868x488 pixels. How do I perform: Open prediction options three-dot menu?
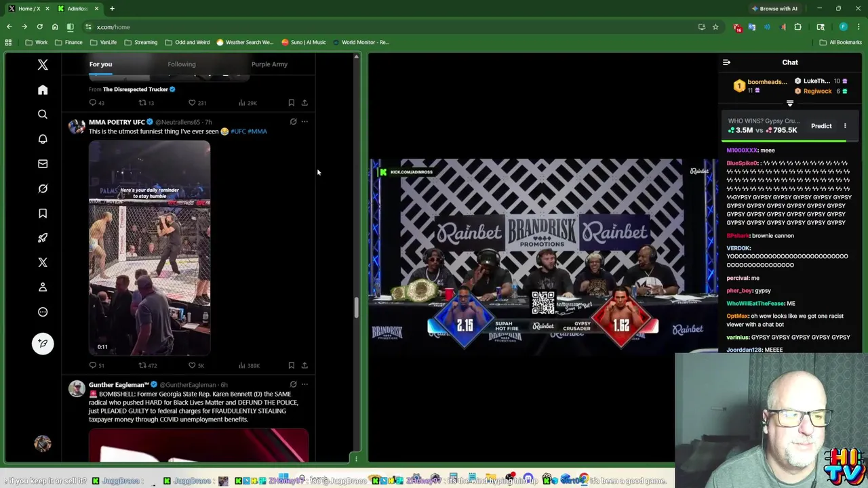point(845,126)
